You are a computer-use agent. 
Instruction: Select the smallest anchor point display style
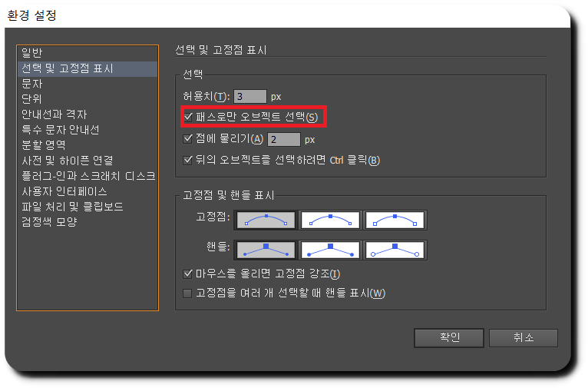pos(266,220)
